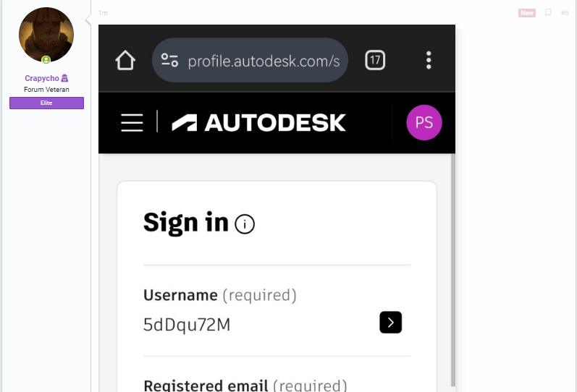Open site settings icon in address bar
Viewport: 577px width, 392px height.
[x=169, y=60]
